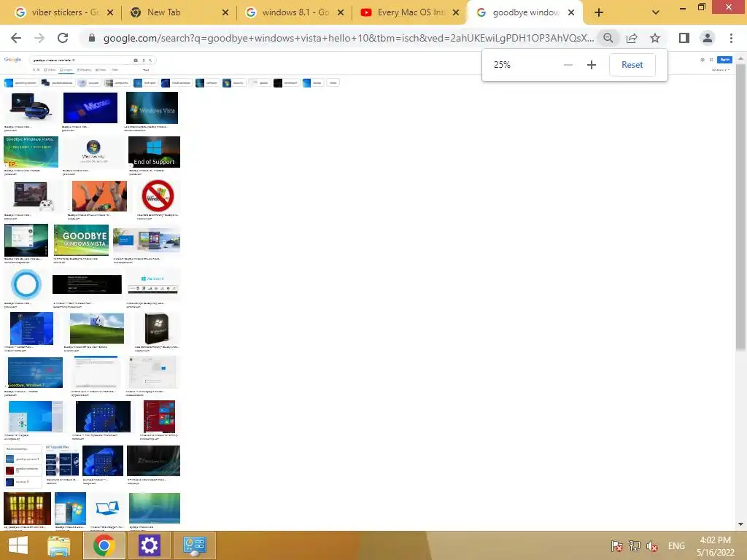
Task: Open Google apps grid icon
Action: (x=711, y=60)
